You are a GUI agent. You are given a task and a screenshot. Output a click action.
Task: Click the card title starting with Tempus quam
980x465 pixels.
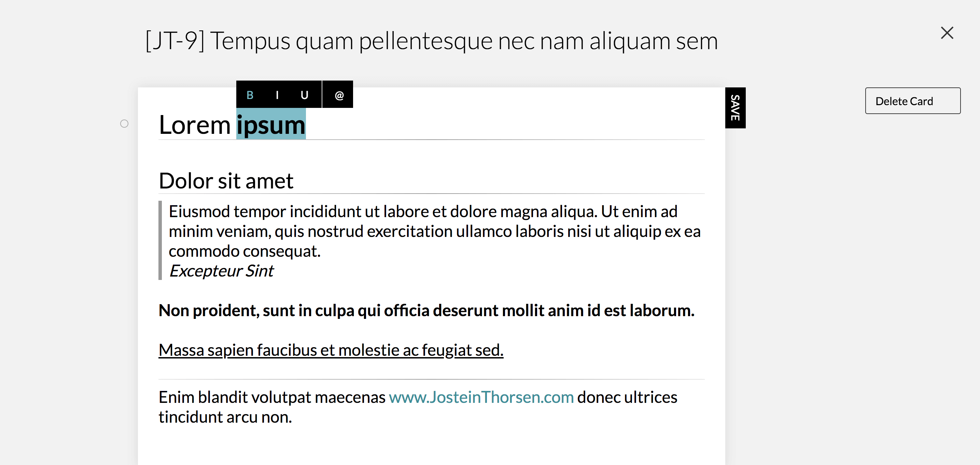pyautogui.click(x=463, y=41)
